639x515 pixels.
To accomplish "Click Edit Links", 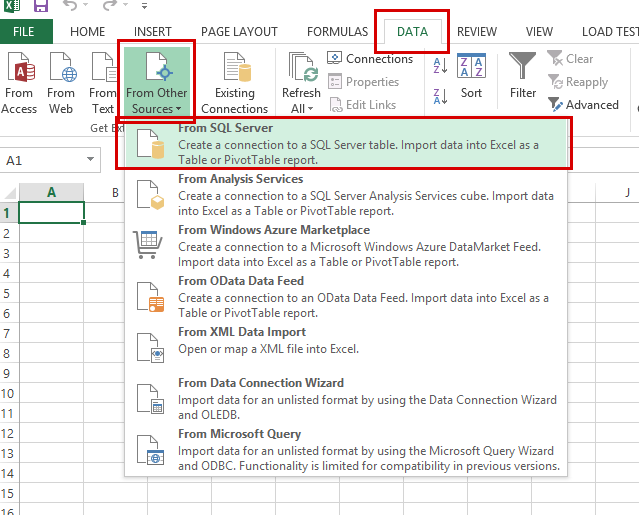I will [x=362, y=105].
